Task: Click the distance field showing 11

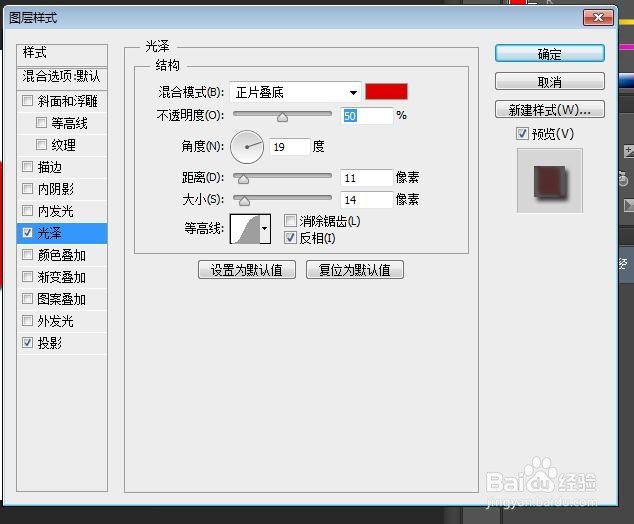Action: (367, 178)
